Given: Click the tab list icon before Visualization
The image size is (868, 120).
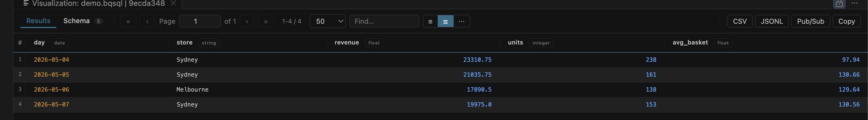Looking at the screenshot, I should [x=26, y=4].
